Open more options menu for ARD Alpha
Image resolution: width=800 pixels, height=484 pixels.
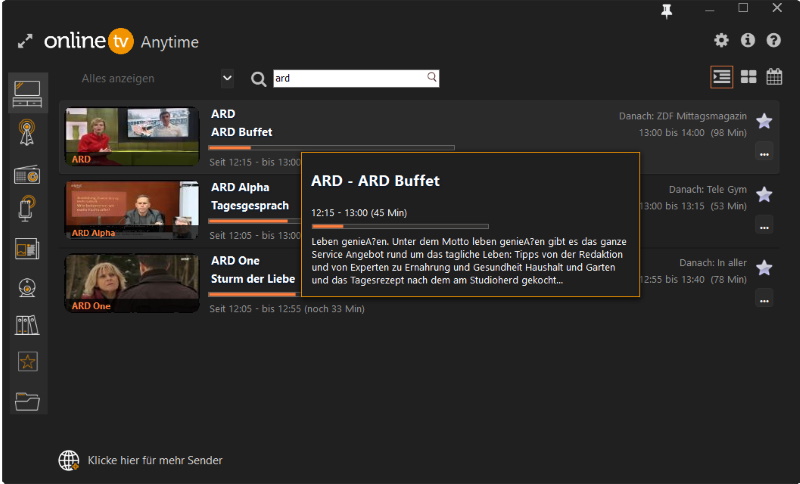(764, 225)
